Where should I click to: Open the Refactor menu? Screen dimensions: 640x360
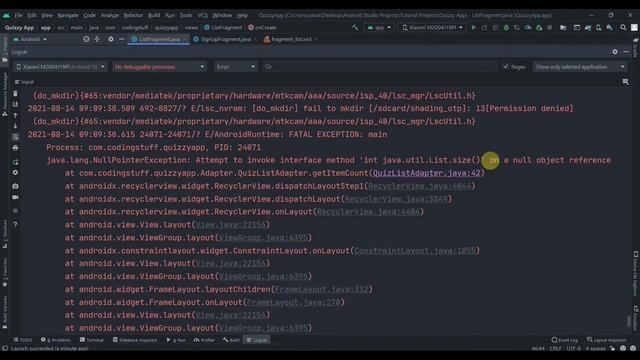pyautogui.click(x=133, y=15)
